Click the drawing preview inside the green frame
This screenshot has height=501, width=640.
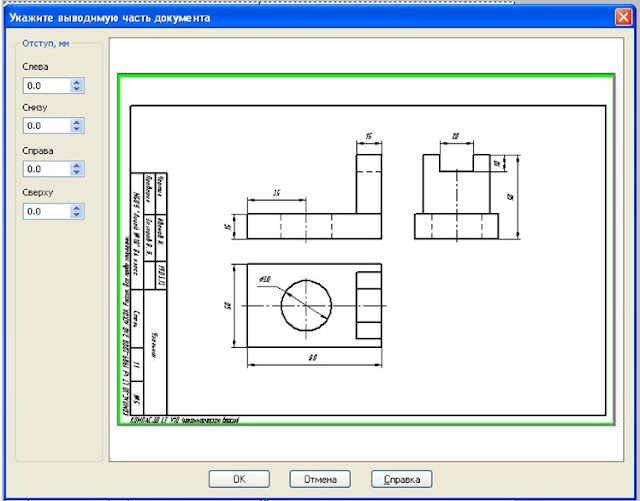(366, 249)
